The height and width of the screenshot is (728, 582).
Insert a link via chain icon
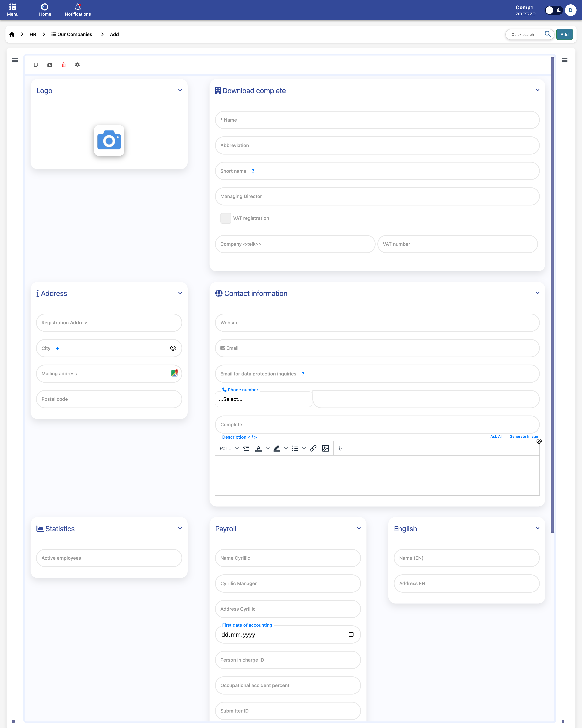coord(313,448)
